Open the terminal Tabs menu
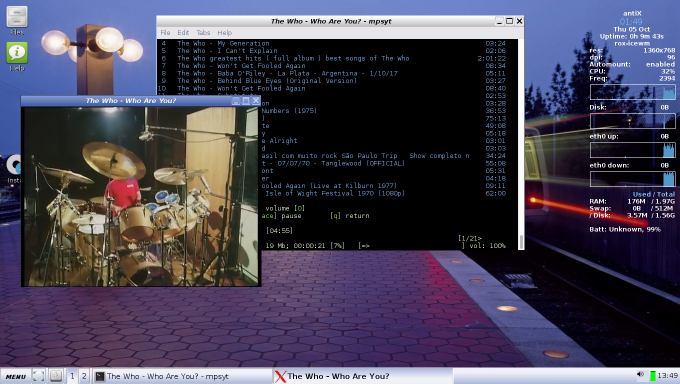Screen dimensions: 680x384 [x=203, y=33]
